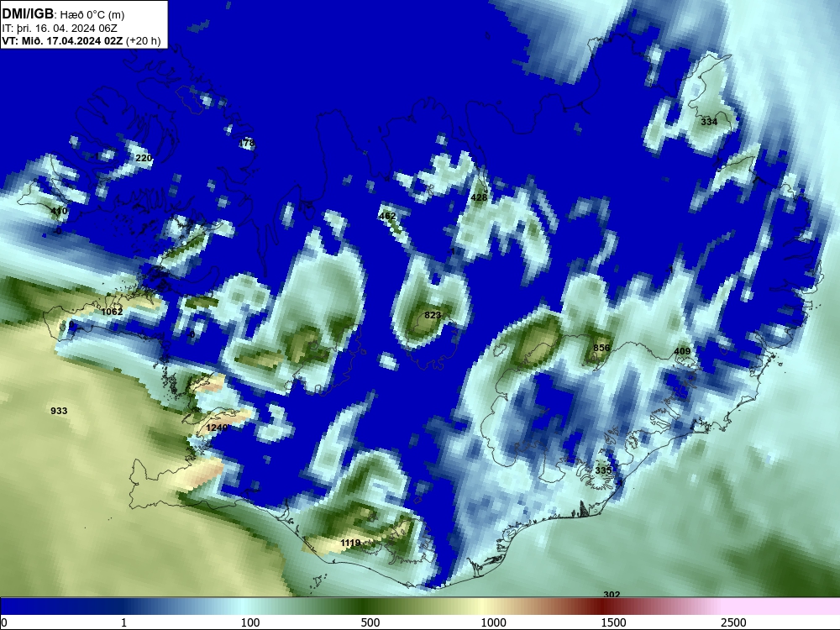Click the color scale label 1
The width and height of the screenshot is (840, 630).
[x=123, y=622]
